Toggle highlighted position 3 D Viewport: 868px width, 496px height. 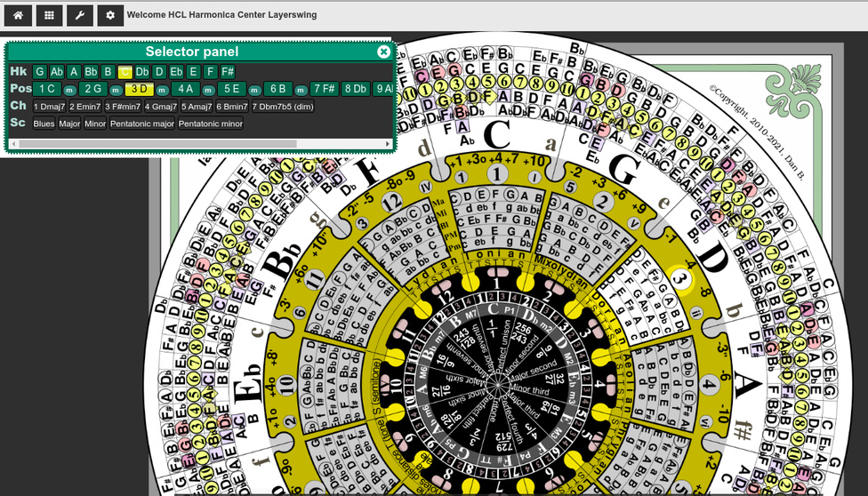pyautogui.click(x=140, y=89)
